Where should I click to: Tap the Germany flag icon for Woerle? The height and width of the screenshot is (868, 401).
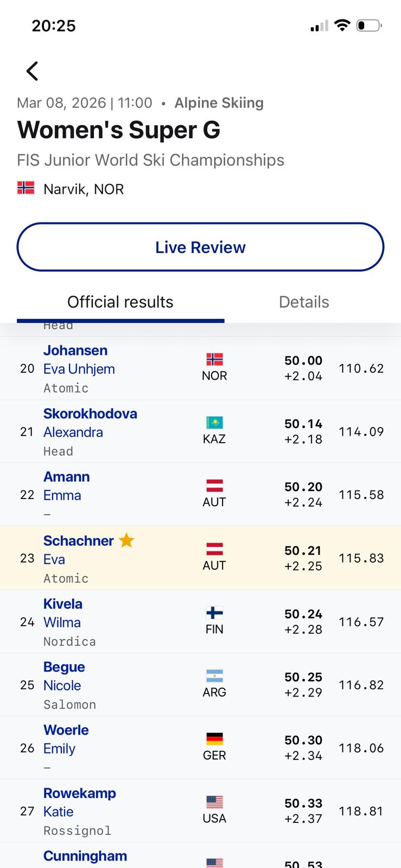(214, 739)
